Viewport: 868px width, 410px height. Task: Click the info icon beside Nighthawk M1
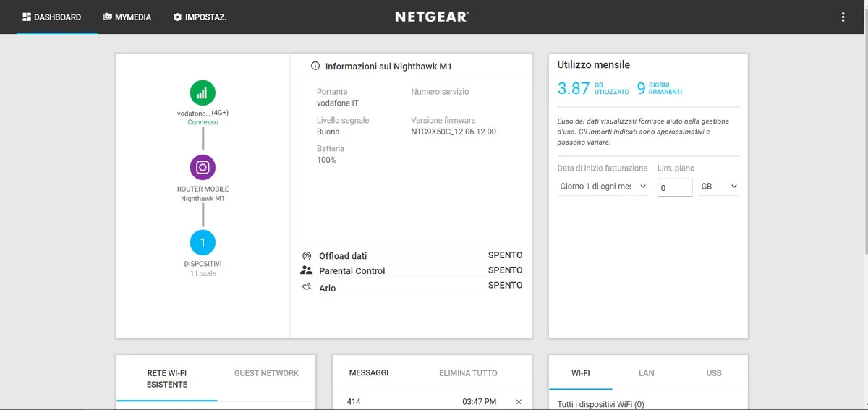pos(315,66)
